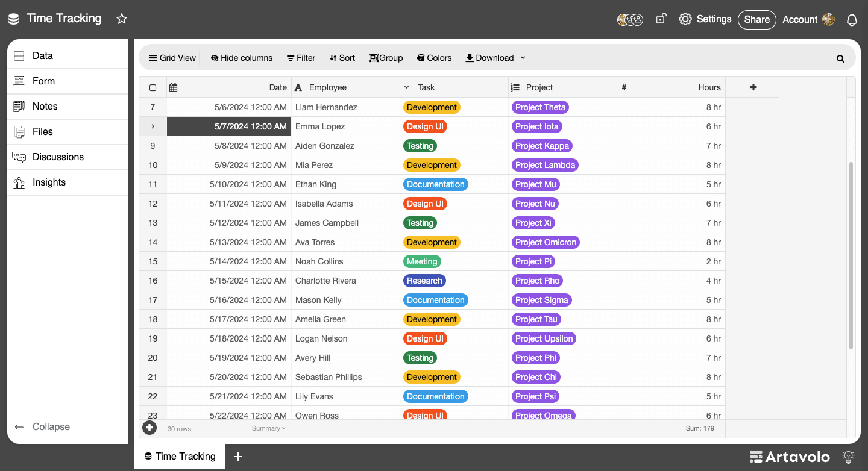Screen dimensions: 868x471
Task: Expand the Download dropdown arrow
Action: [x=523, y=58]
